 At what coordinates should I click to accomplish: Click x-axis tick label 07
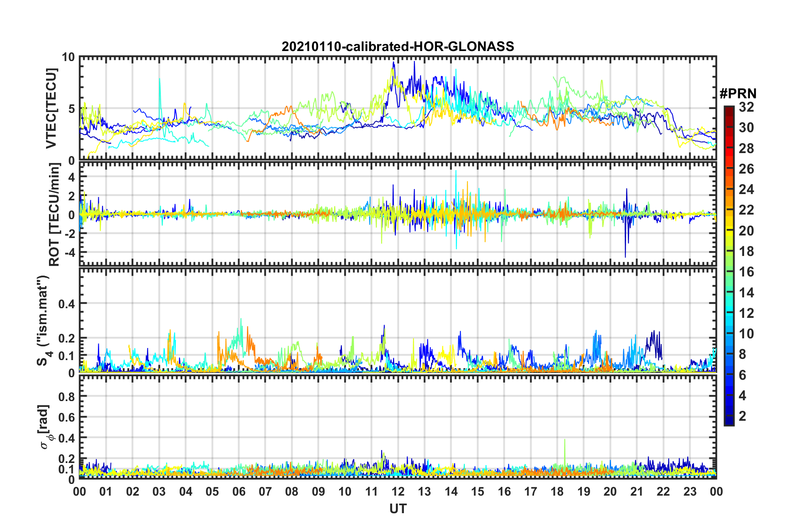(265, 492)
